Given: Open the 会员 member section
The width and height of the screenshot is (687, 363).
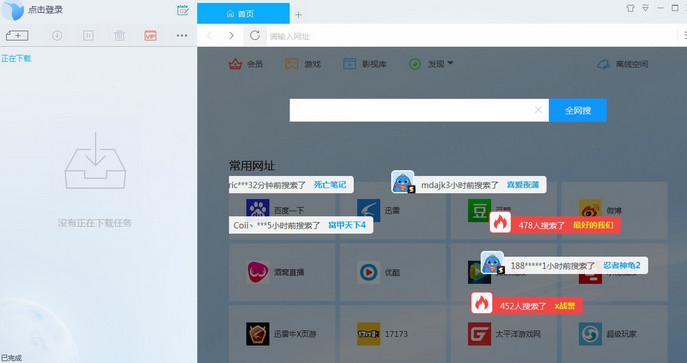Looking at the screenshot, I should 245,64.
